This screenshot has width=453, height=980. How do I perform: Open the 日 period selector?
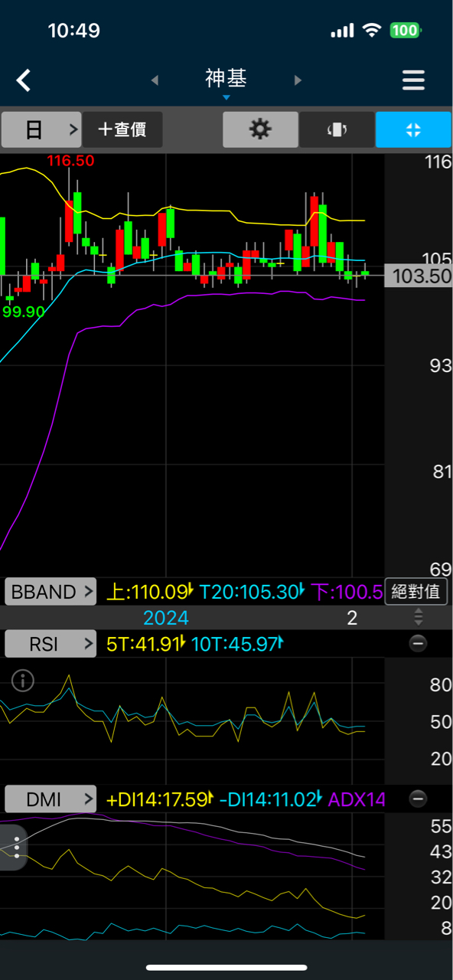[41, 129]
